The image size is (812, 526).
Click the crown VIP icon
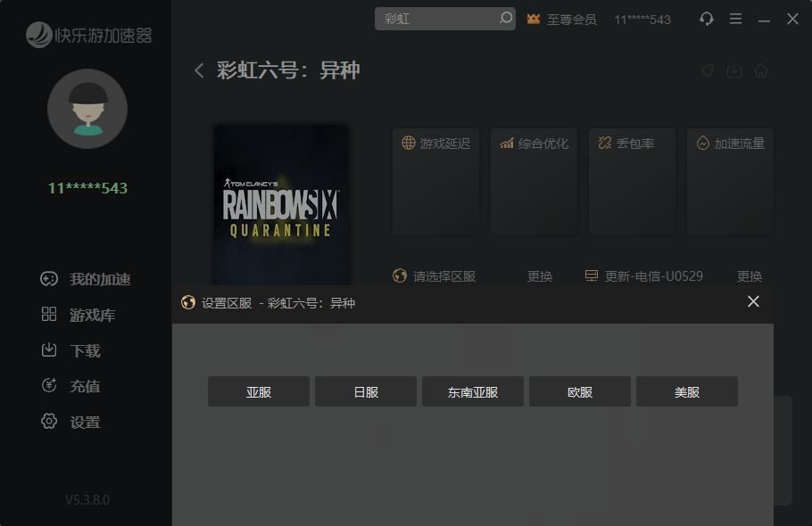pyautogui.click(x=534, y=19)
